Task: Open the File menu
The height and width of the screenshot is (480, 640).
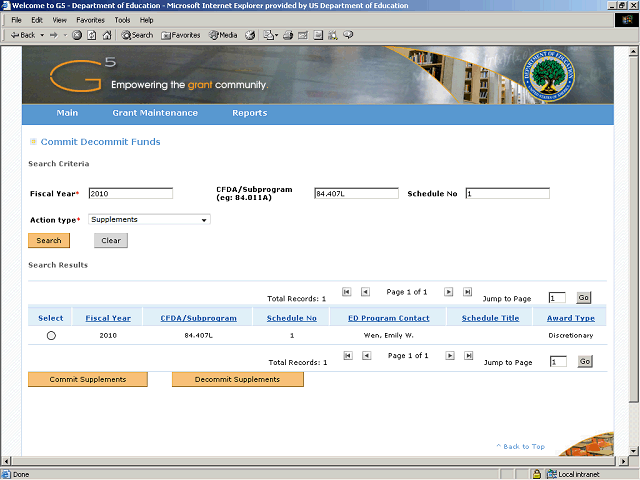Action: [16, 20]
